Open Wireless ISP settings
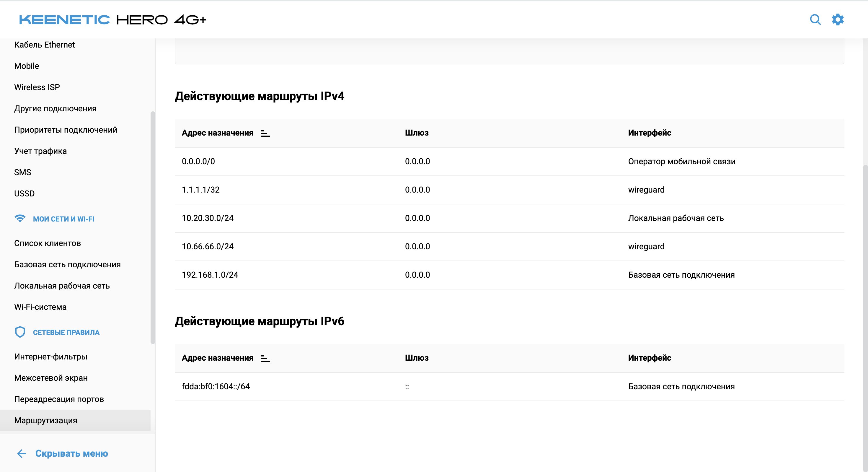This screenshot has width=868, height=472. [x=37, y=87]
